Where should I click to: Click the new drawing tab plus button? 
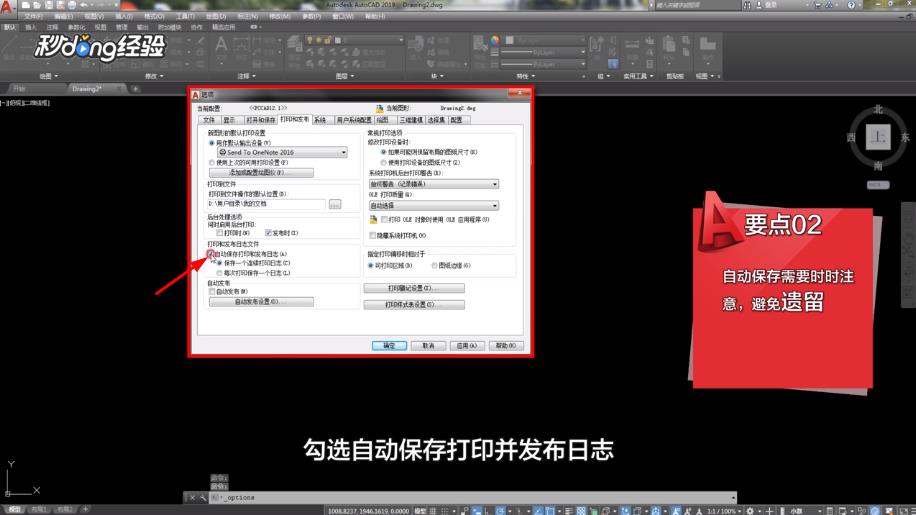(x=136, y=89)
